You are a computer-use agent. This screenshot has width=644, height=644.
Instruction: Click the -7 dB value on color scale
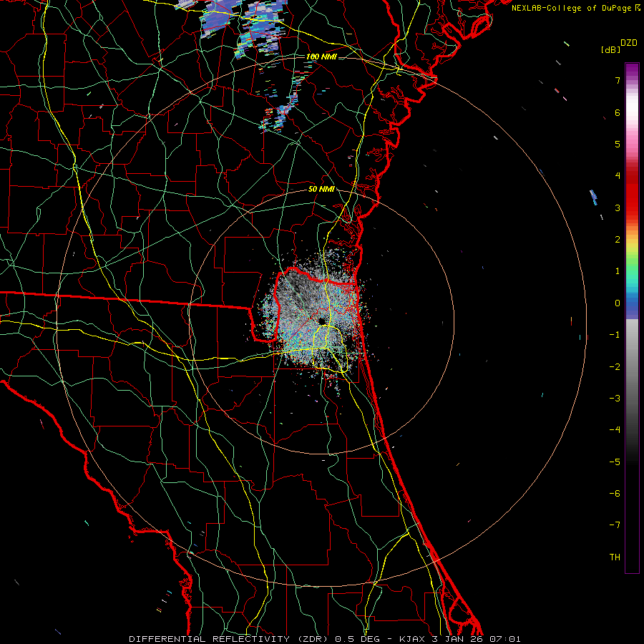[x=615, y=525]
